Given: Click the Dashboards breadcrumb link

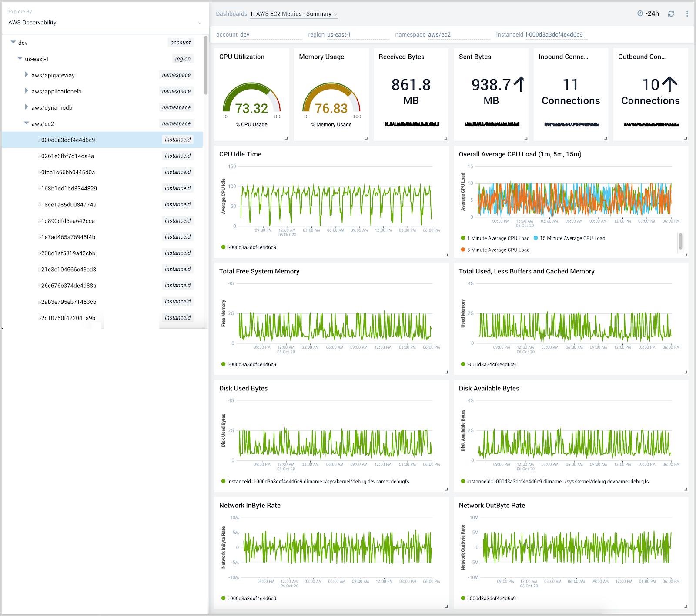Looking at the screenshot, I should coord(231,14).
